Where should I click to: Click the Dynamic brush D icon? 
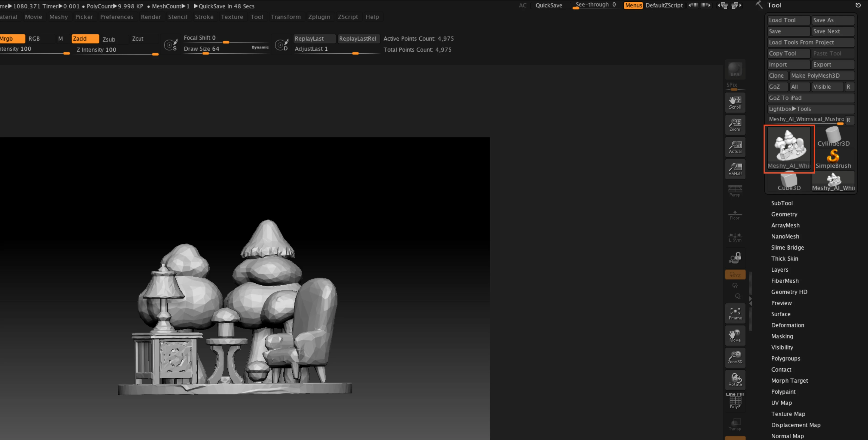(x=282, y=44)
